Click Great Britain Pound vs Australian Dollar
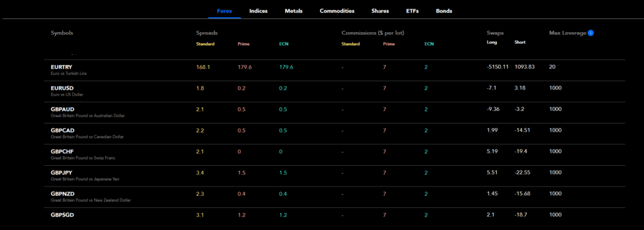 (x=88, y=115)
